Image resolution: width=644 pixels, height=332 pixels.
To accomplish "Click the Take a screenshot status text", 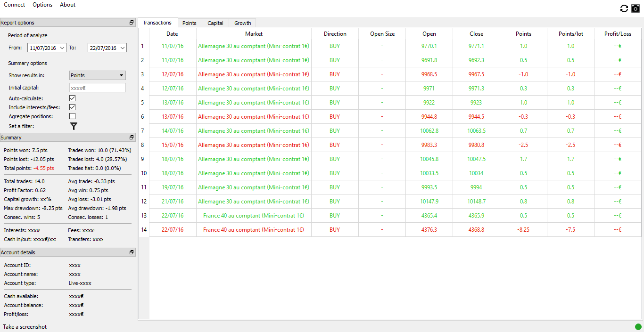I will (25, 327).
